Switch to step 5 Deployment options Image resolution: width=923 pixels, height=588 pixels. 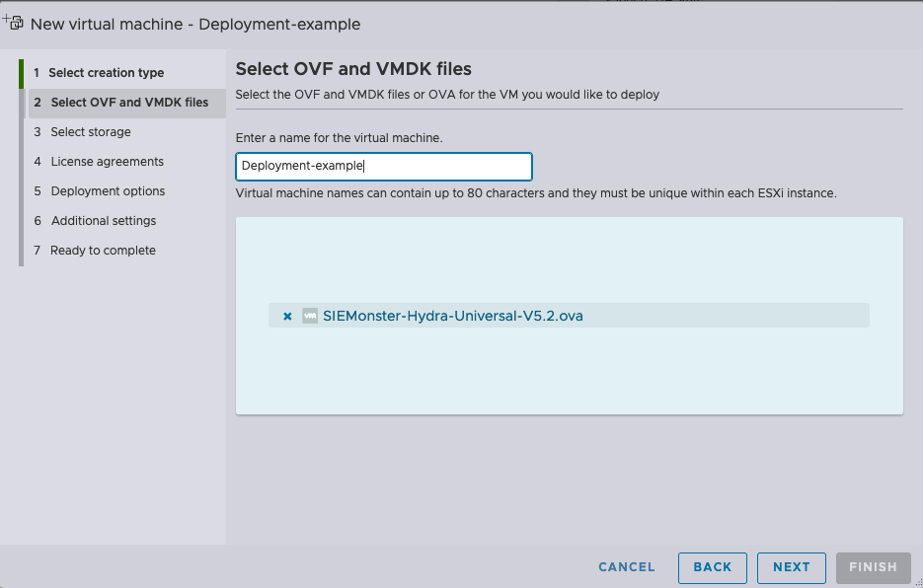pyautogui.click(x=108, y=191)
